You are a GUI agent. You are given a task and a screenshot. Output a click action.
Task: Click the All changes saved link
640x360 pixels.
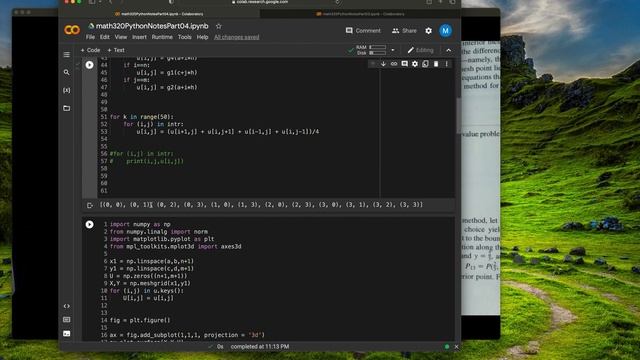click(x=236, y=37)
